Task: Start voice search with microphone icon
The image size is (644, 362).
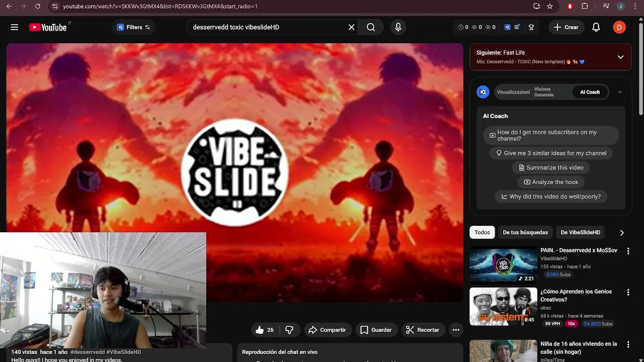Action: [398, 27]
